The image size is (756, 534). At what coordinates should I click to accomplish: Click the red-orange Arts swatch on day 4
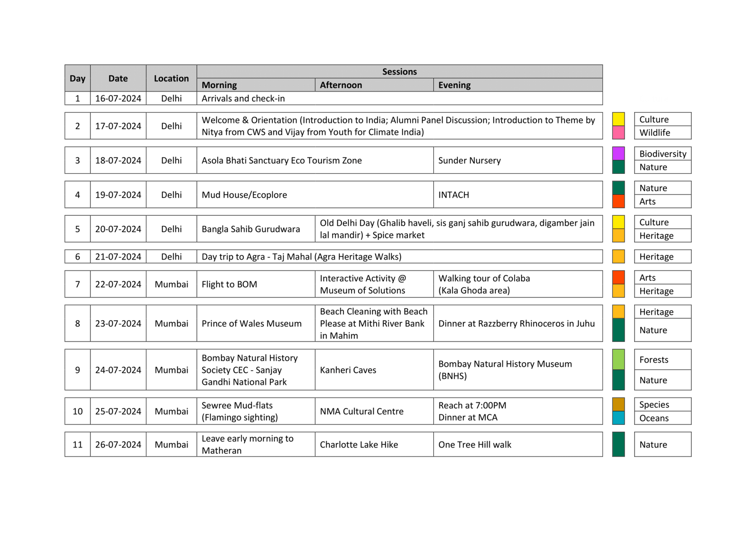(x=619, y=202)
